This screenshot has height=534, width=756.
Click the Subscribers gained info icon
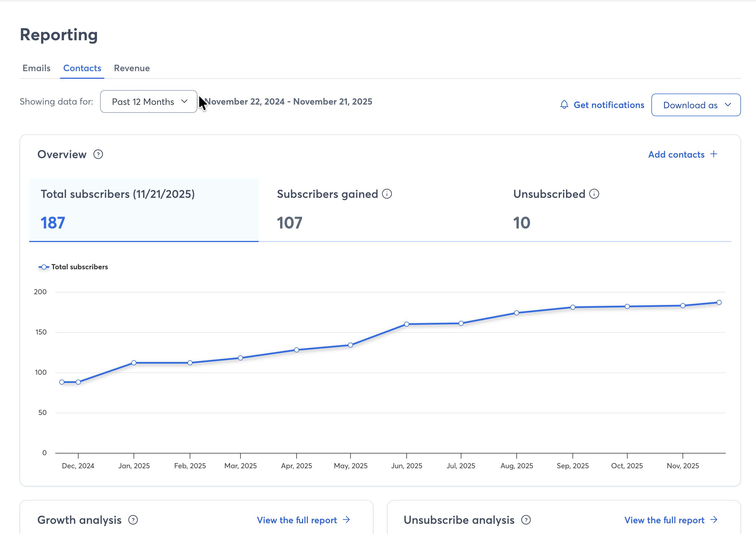pyautogui.click(x=387, y=194)
